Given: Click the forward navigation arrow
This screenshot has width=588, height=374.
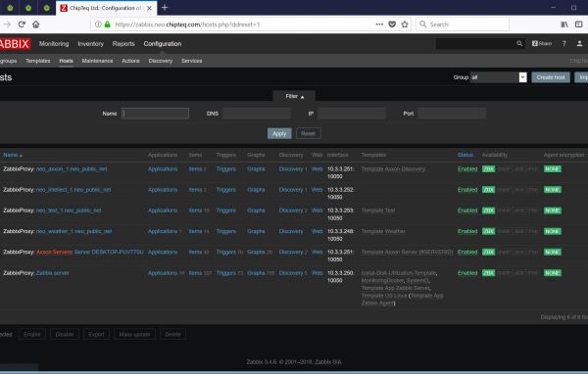Looking at the screenshot, I should click(7, 24).
